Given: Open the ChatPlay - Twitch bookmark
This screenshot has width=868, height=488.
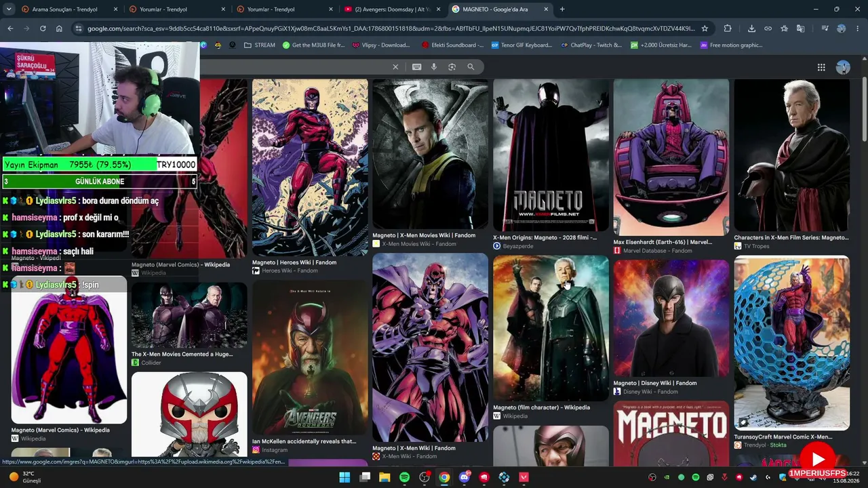Looking at the screenshot, I should (x=591, y=45).
